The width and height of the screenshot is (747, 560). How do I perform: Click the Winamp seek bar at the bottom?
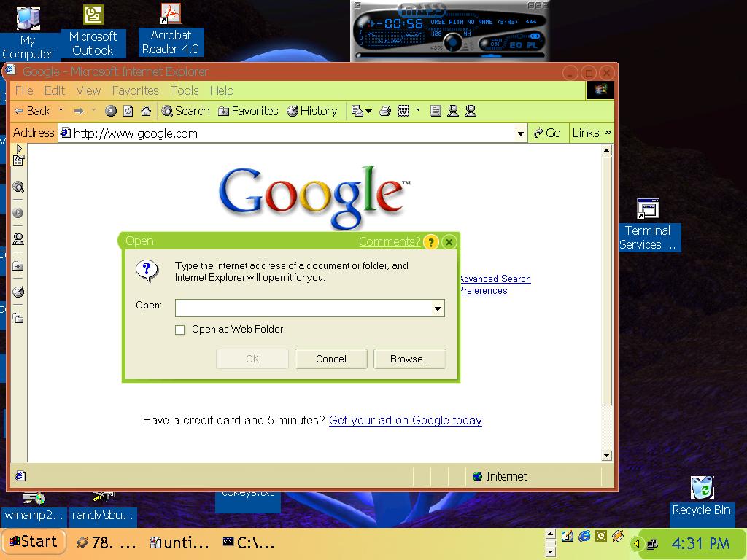coord(451,55)
